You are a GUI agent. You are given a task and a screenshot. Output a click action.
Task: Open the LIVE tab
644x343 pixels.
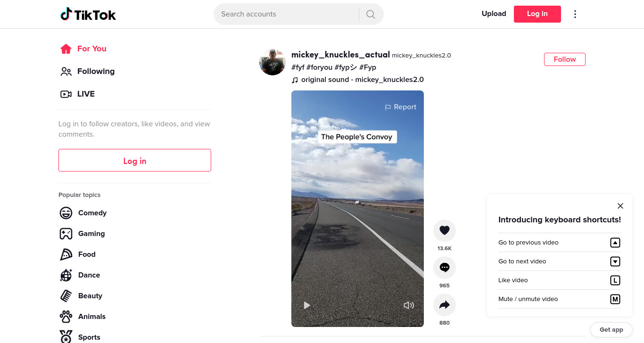[78, 94]
